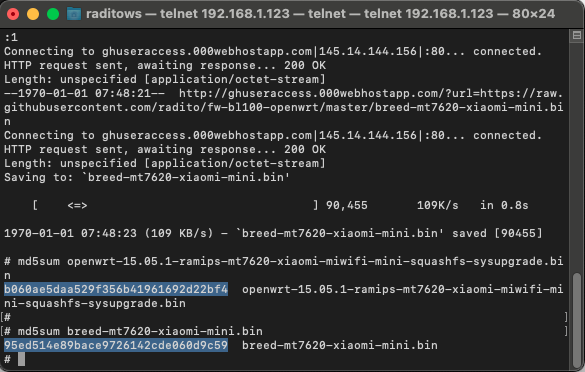Enter full screen with the green button
Screen dimensions: 585x372
point(53,14)
